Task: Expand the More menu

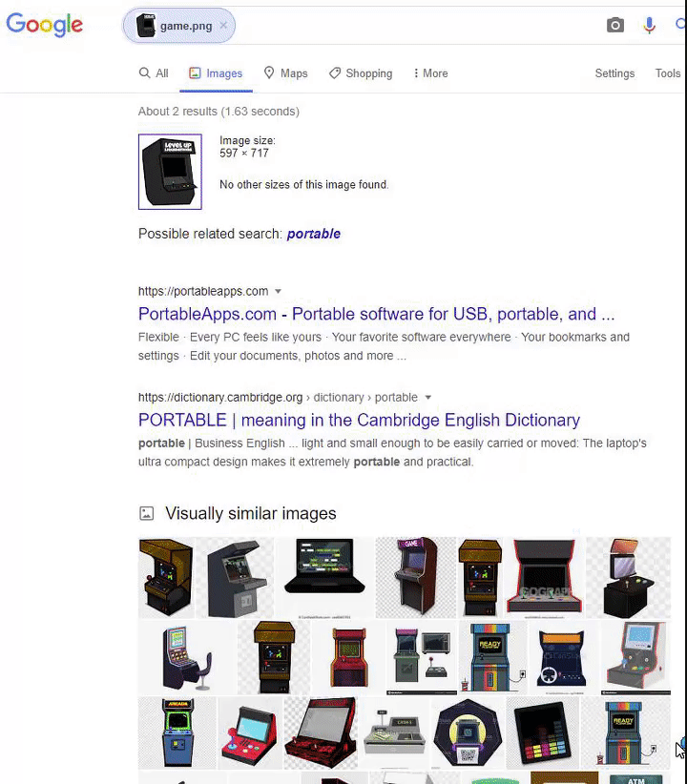Action: click(x=431, y=73)
